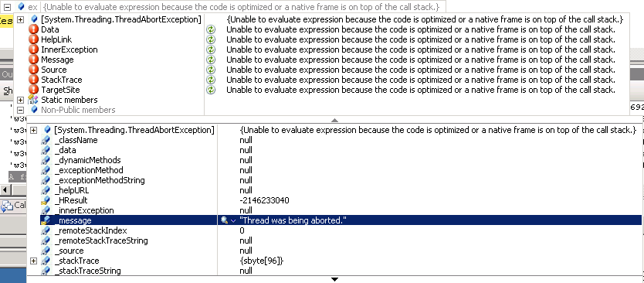Click the down arrow to scroll datatip down

334,280
